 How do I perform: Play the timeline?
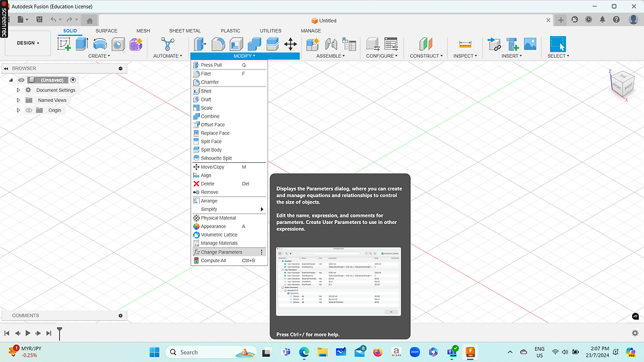(28, 333)
